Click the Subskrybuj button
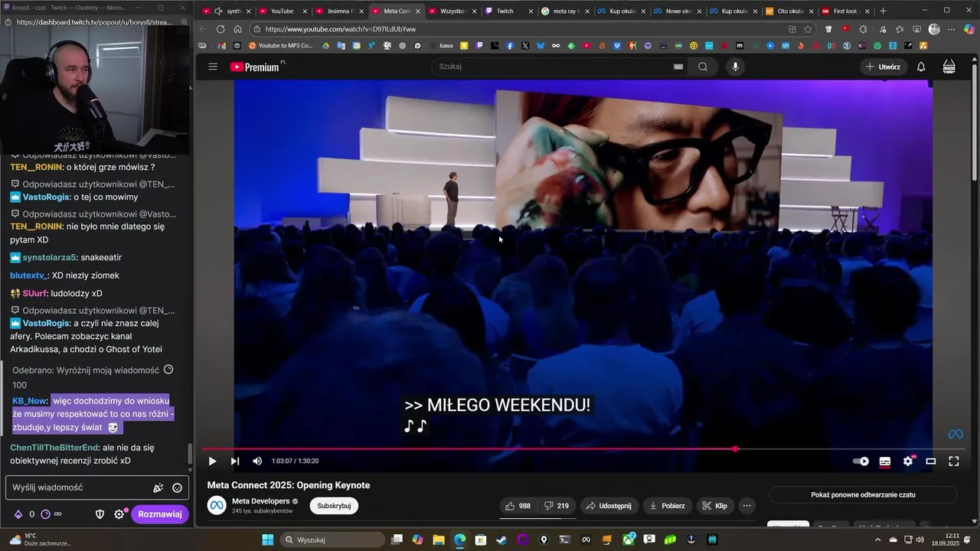The width and height of the screenshot is (980, 551). tap(334, 506)
